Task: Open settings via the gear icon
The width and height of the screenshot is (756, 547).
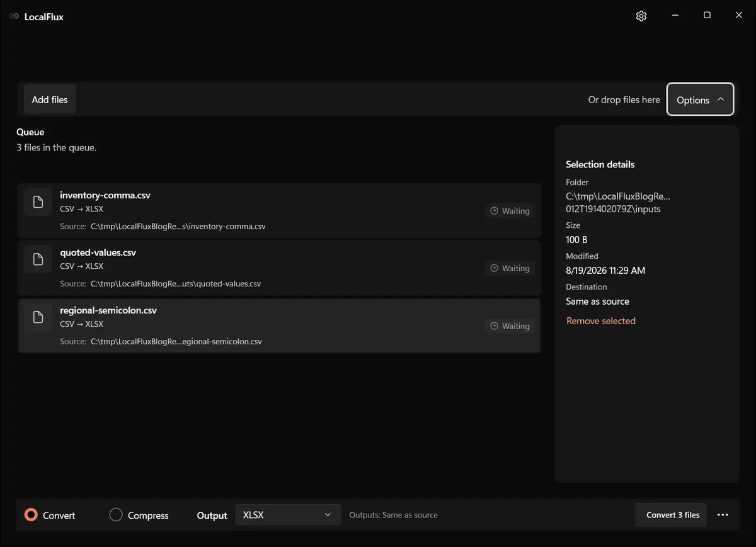Action: (641, 16)
